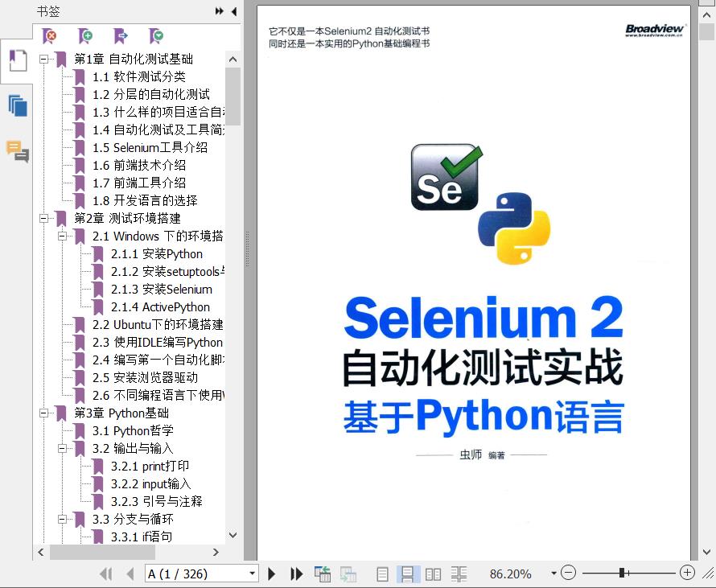Open the zoom level dropdown next to 86.20%

(553, 574)
